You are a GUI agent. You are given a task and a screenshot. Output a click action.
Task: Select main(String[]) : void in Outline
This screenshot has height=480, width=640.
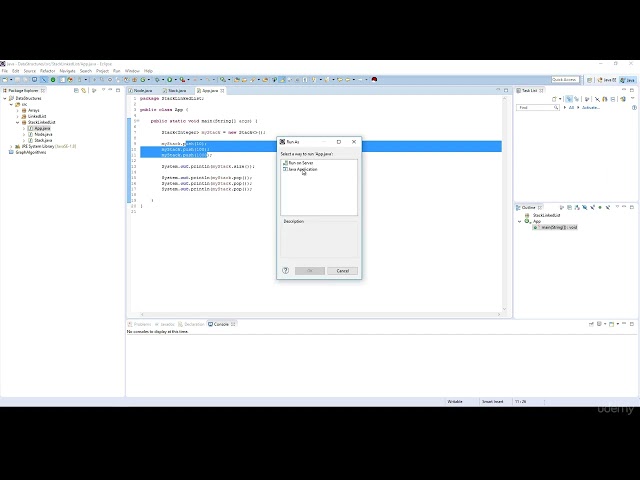point(555,227)
